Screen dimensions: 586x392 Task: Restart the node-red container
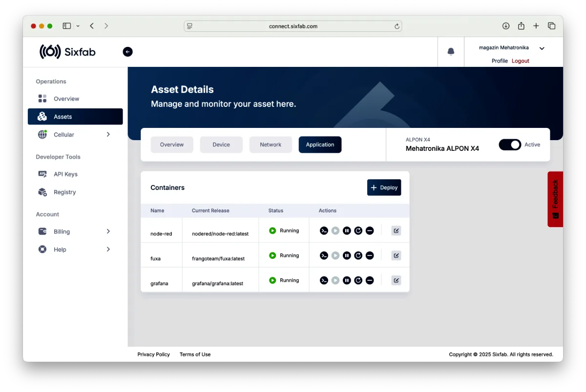pyautogui.click(x=358, y=230)
